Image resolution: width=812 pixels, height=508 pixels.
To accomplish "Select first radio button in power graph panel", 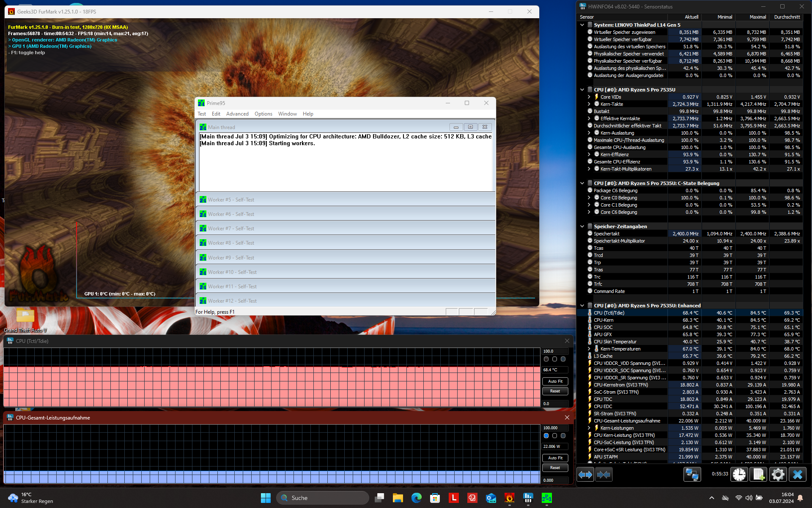I will tap(546, 436).
